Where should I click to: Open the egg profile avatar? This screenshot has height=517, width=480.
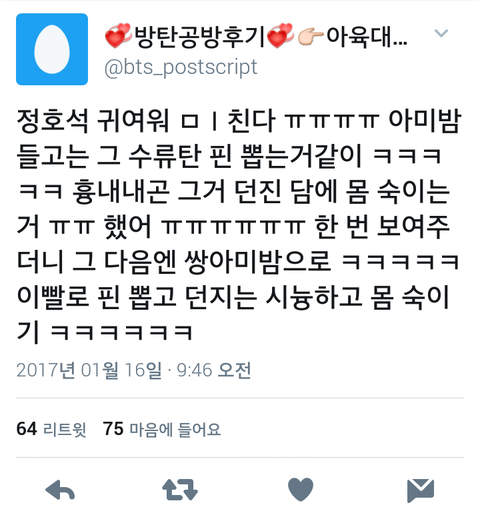pos(52,49)
